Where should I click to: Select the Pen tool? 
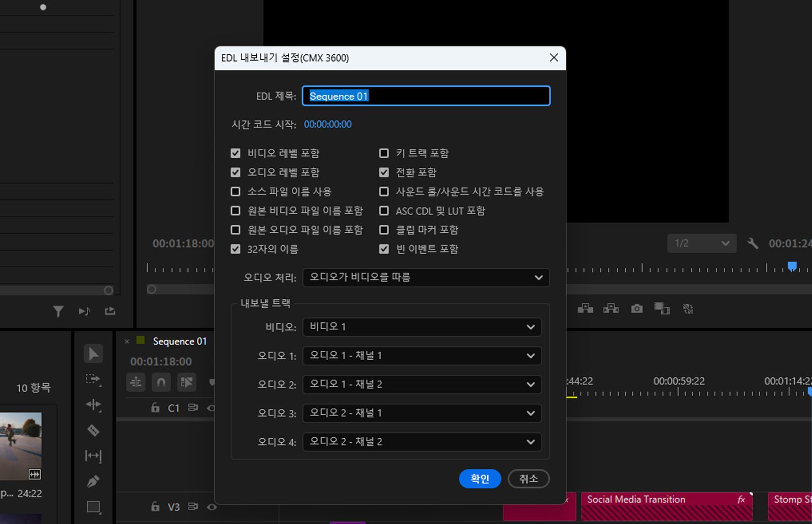pyautogui.click(x=93, y=480)
